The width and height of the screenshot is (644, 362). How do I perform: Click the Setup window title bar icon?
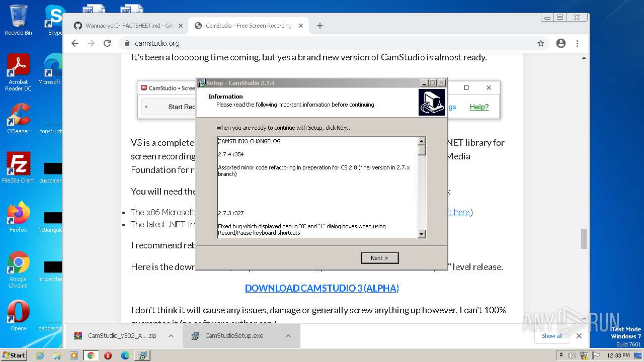[201, 83]
